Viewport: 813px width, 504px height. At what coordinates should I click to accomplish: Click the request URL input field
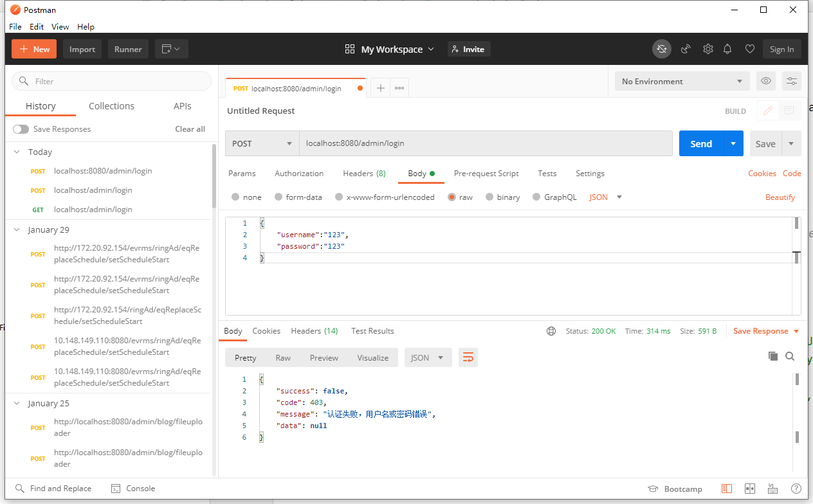[x=486, y=143]
